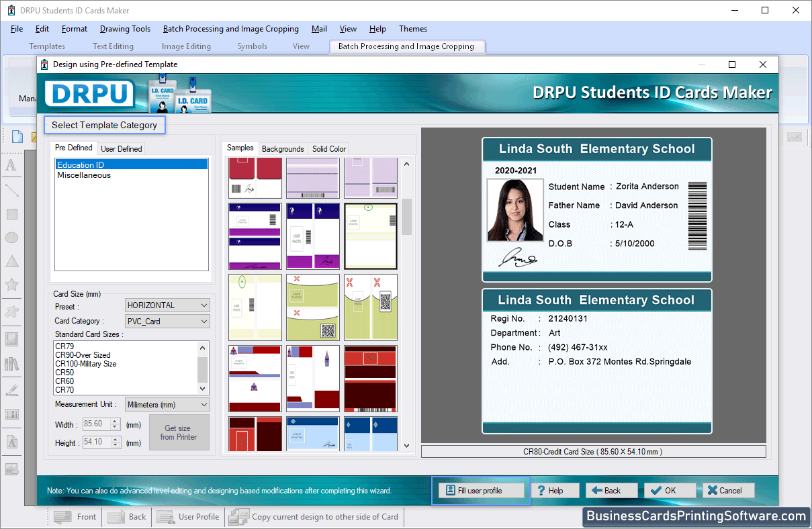Select CR100-Military Size card size

(126, 364)
